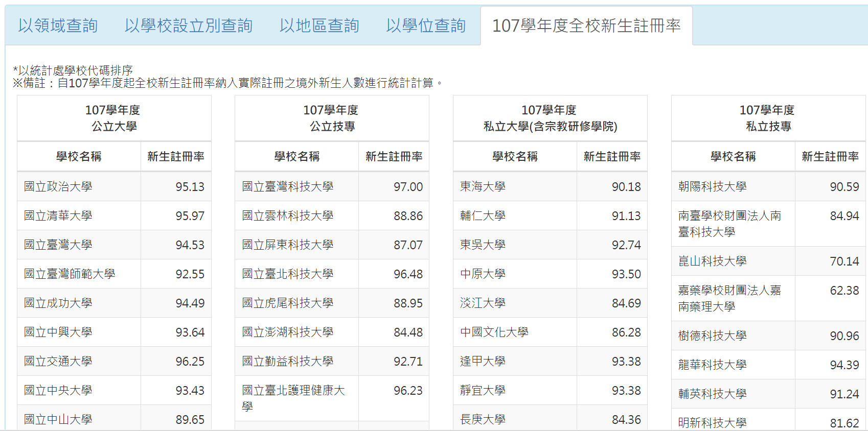The width and height of the screenshot is (868, 431).
Task: Click the 107學年度 私立技專 table title
Action: [x=768, y=118]
